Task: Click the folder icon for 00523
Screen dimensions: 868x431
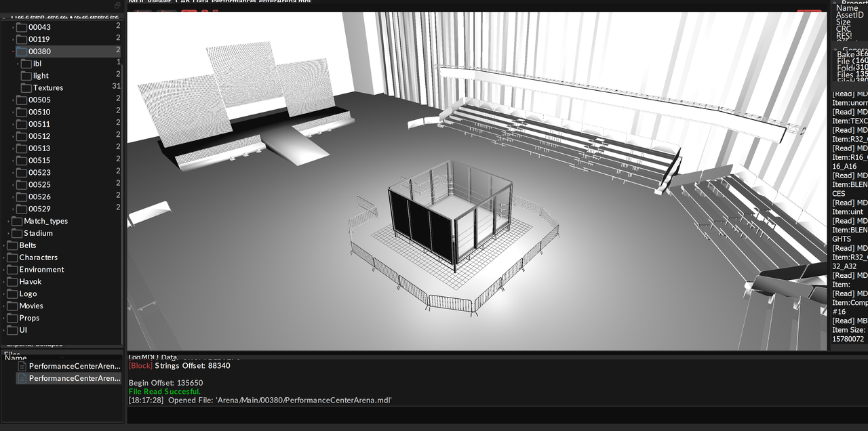Action: (22, 173)
